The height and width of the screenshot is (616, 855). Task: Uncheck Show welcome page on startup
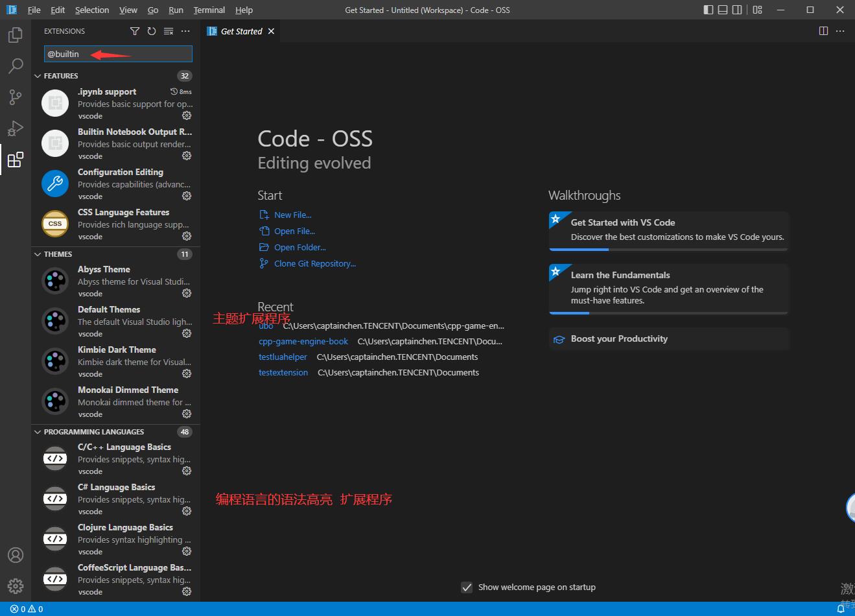point(467,587)
